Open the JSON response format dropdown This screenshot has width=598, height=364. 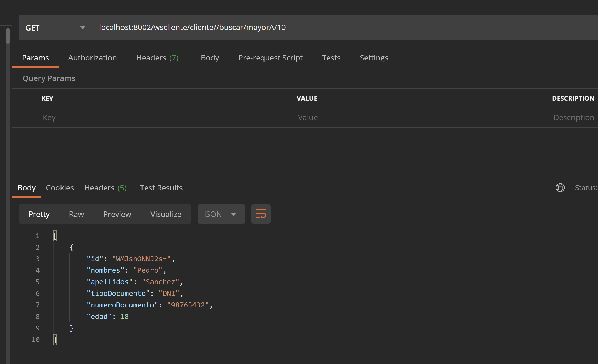(221, 214)
